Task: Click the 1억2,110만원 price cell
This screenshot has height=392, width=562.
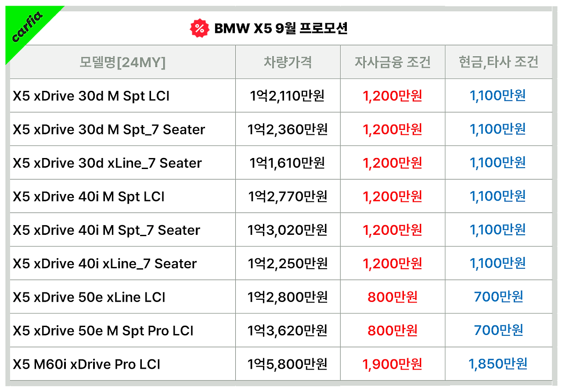Action: click(288, 96)
